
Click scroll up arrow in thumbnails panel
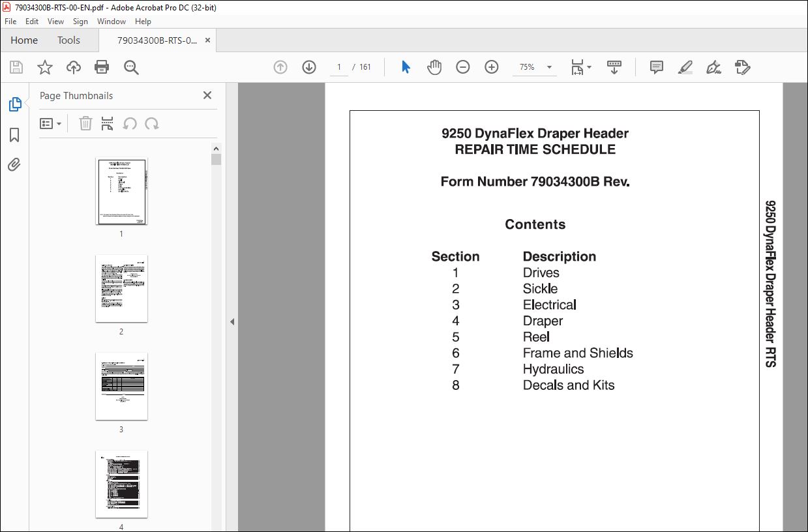coord(217,148)
